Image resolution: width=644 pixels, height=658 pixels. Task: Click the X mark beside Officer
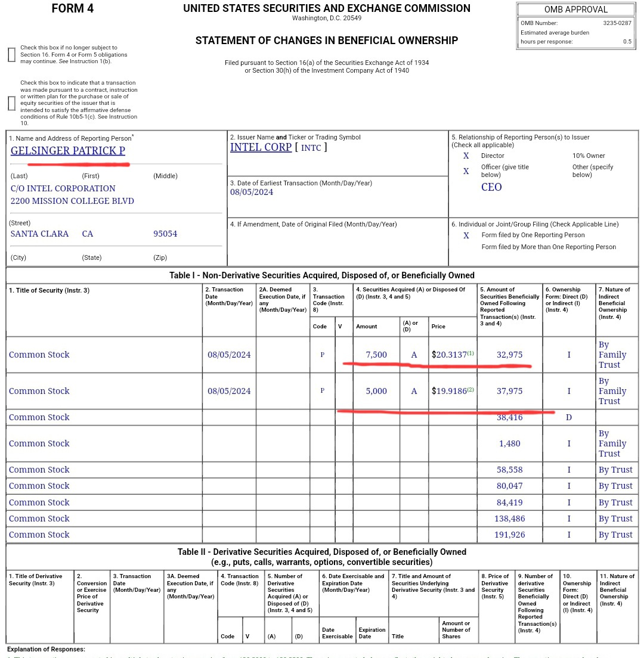click(x=466, y=171)
